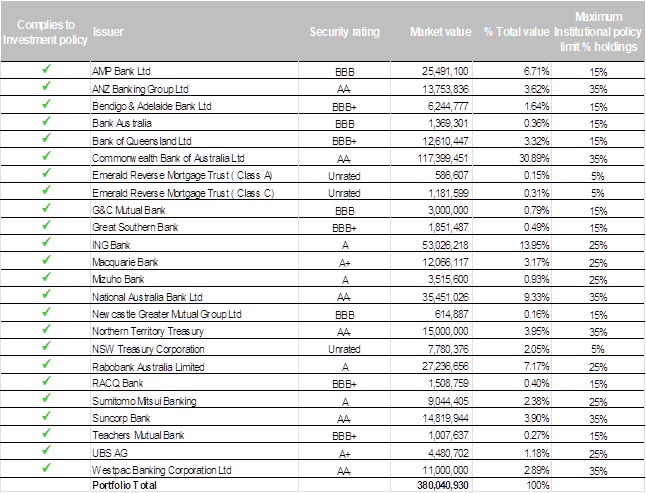Click the 'Bank of Queensland Ltd' issuer name
Screen dimensions: 646x493
(x=142, y=141)
